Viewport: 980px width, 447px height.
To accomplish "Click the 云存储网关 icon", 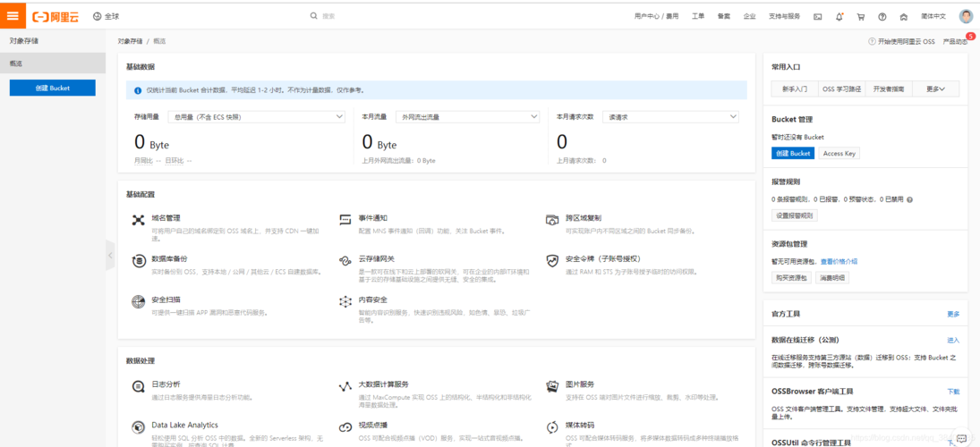I will tap(345, 260).
